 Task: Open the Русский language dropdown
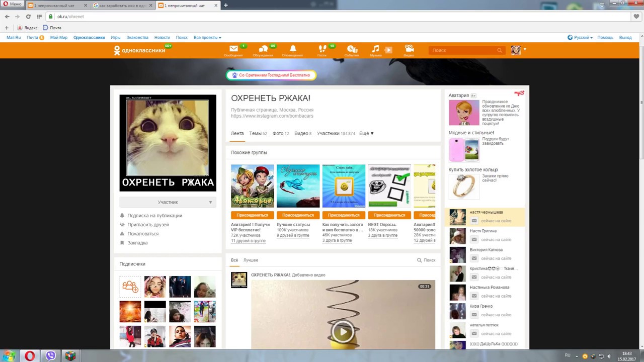[580, 38]
